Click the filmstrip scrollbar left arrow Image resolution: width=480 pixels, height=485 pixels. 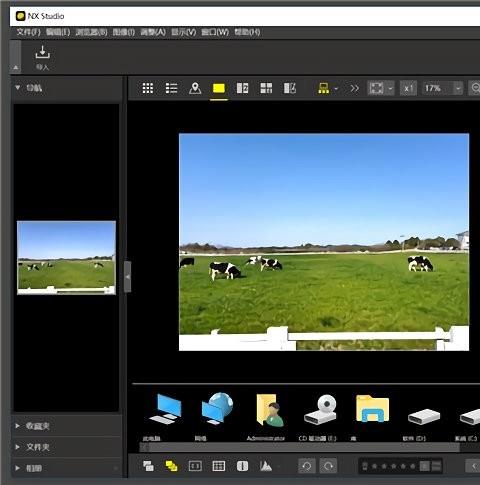pos(144,447)
